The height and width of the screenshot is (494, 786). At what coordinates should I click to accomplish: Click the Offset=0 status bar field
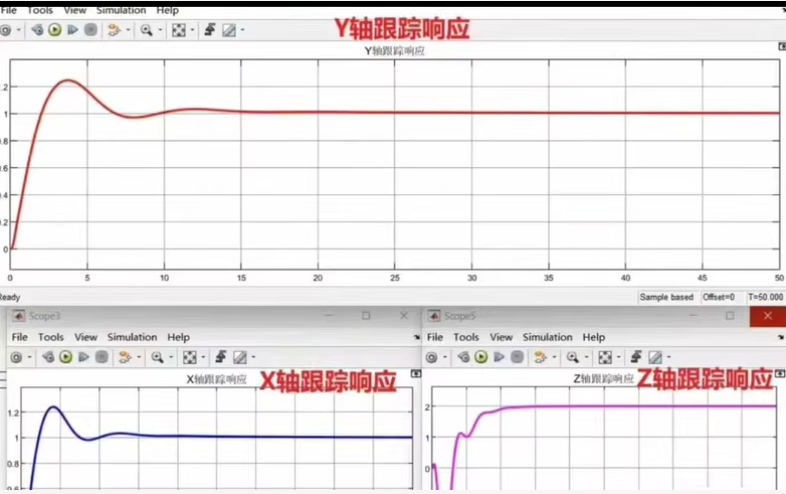tap(718, 297)
